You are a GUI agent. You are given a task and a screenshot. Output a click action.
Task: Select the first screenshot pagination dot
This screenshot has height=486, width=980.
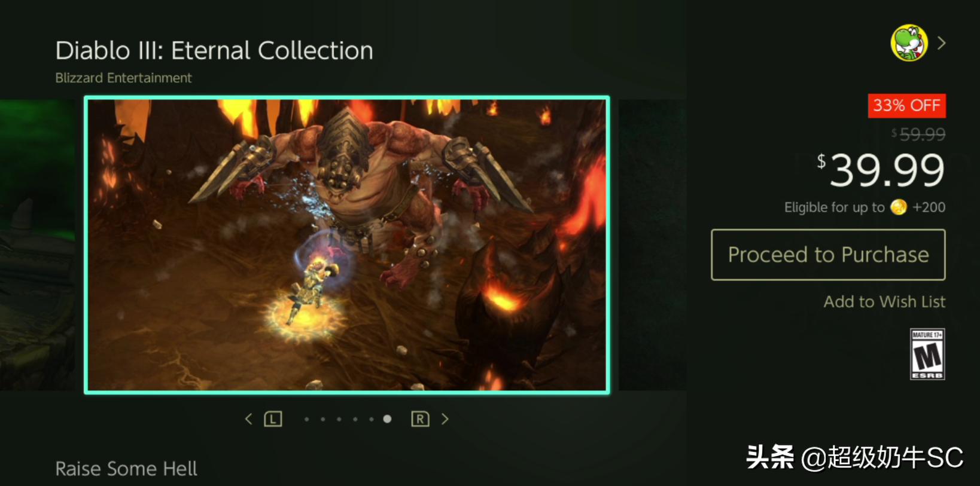click(307, 420)
